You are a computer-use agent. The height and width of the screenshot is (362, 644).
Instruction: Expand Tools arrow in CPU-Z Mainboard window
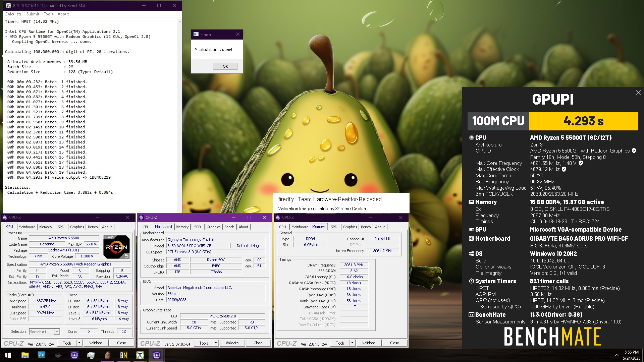(x=216, y=343)
